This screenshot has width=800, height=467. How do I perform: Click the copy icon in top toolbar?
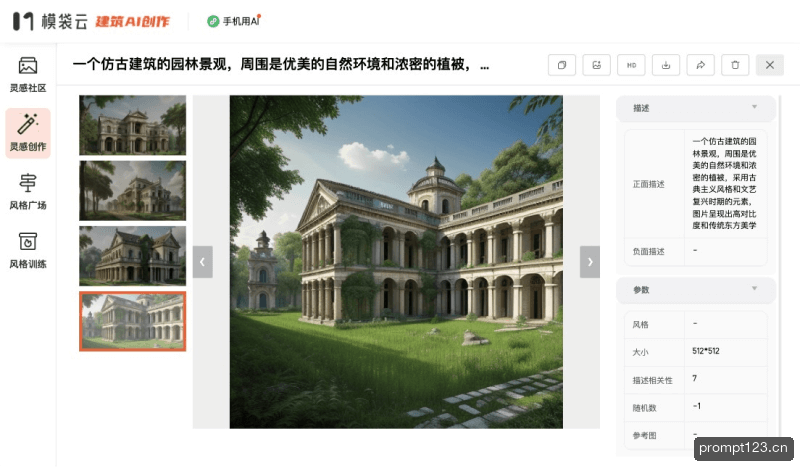(562, 65)
